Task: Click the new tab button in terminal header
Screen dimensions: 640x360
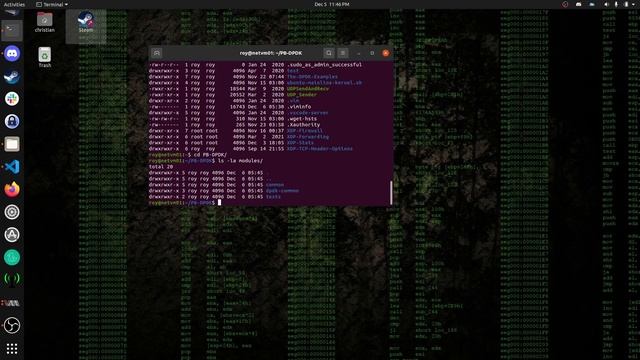Action: pos(156,53)
